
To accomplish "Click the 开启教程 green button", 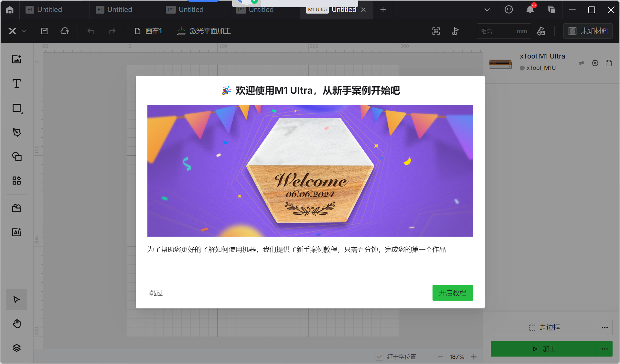I will pyautogui.click(x=453, y=293).
